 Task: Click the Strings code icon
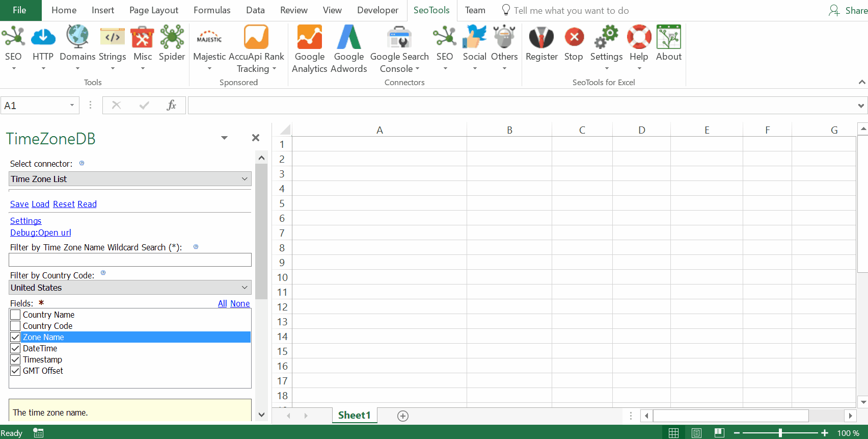(112, 37)
